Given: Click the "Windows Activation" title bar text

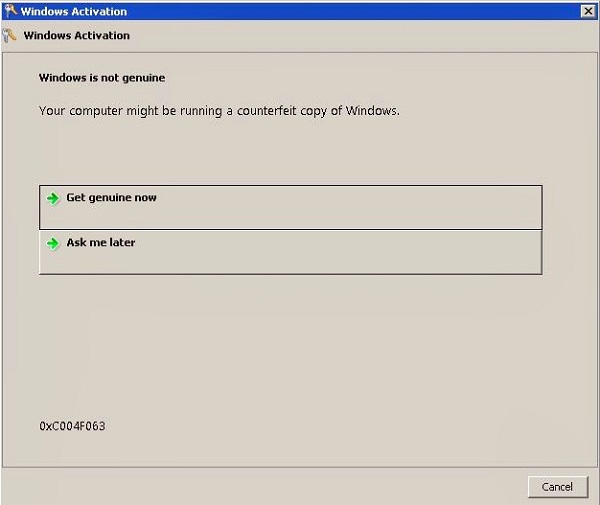Looking at the screenshot, I should 74,11.
